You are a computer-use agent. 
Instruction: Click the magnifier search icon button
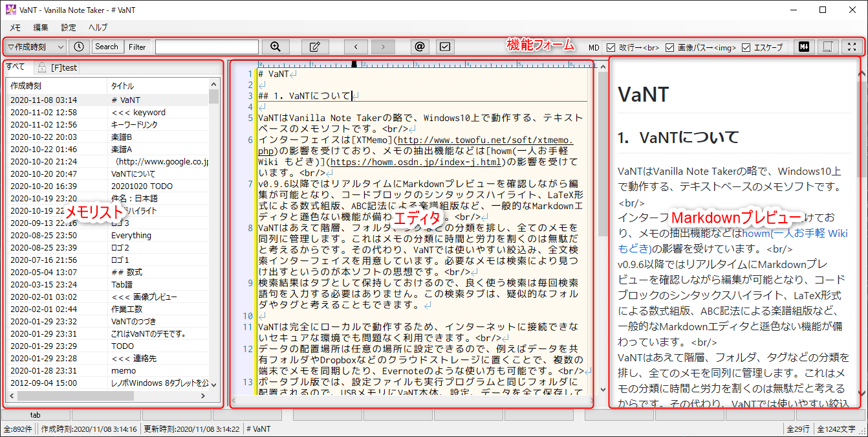tap(276, 47)
